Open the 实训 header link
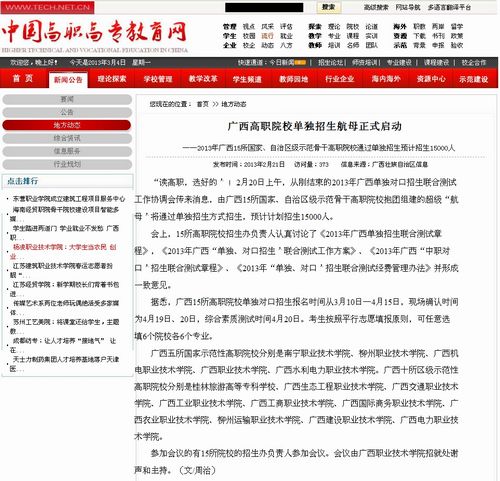 click(x=371, y=36)
